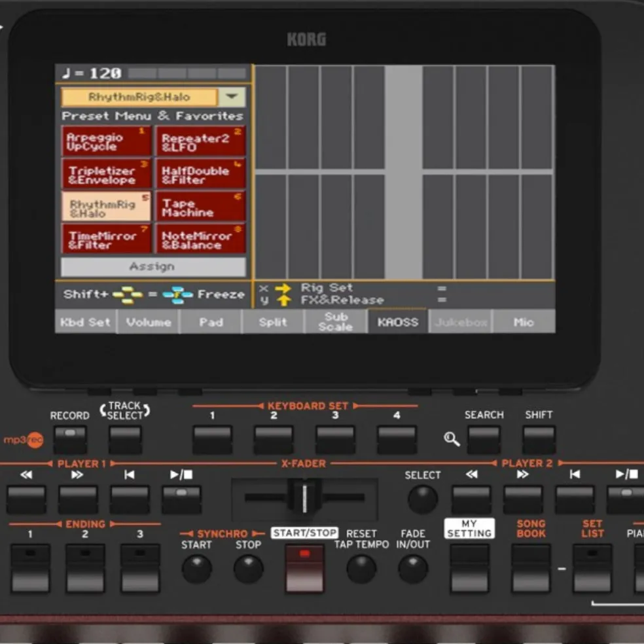Deselect the active RhythmRig&Halo preset
This screenshot has height=644, width=644.
click(107, 206)
